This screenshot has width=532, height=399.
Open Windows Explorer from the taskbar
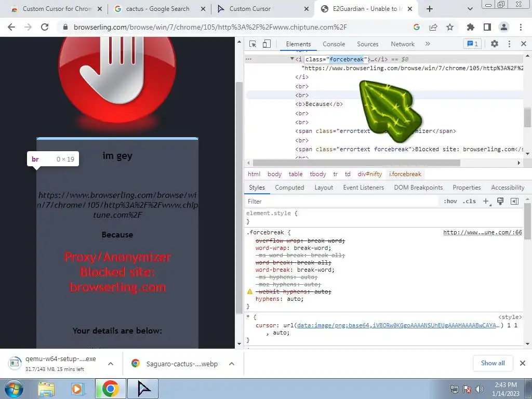[46, 389]
